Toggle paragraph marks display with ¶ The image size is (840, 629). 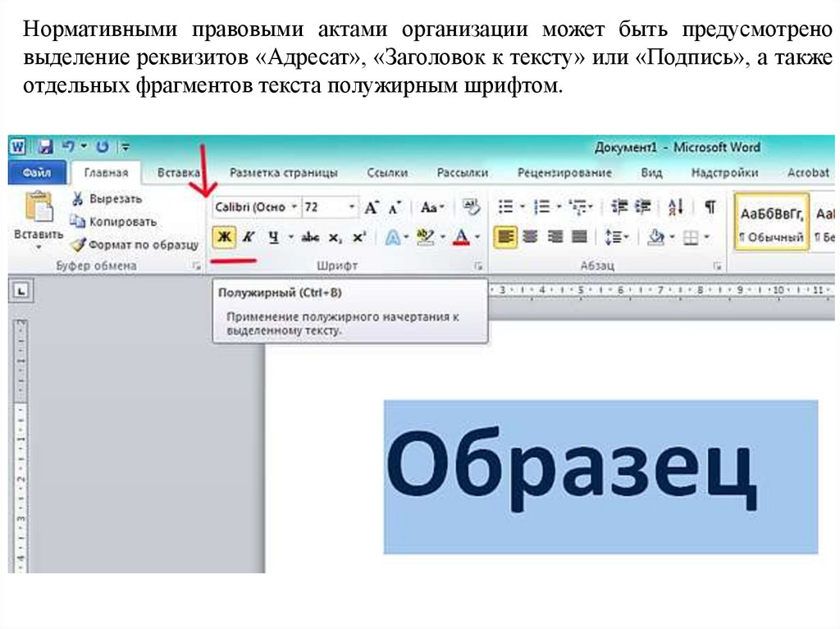click(x=710, y=207)
